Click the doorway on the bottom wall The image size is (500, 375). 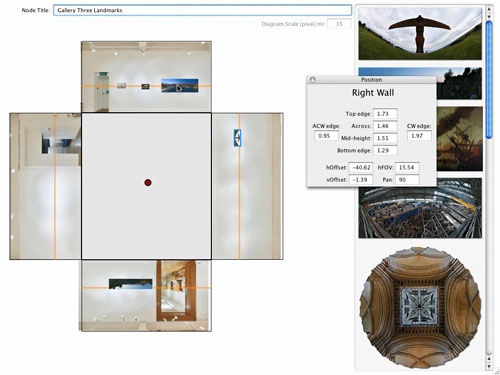(x=176, y=291)
